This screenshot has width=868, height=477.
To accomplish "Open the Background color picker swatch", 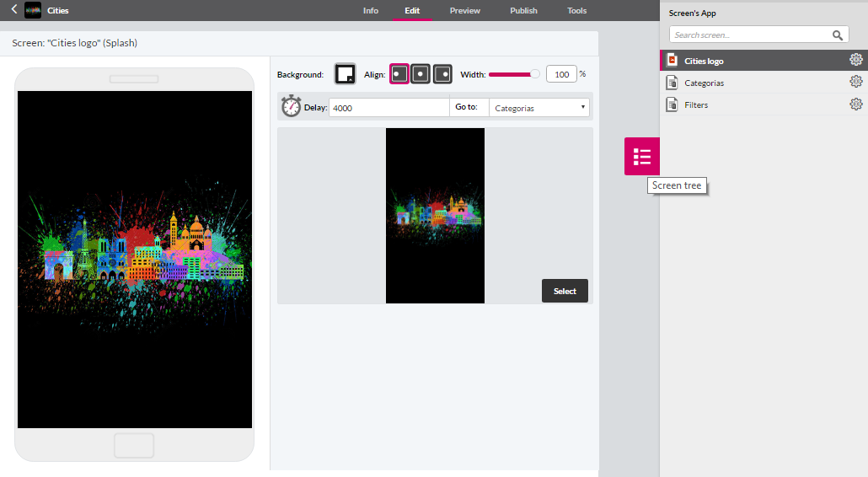I will coord(345,74).
